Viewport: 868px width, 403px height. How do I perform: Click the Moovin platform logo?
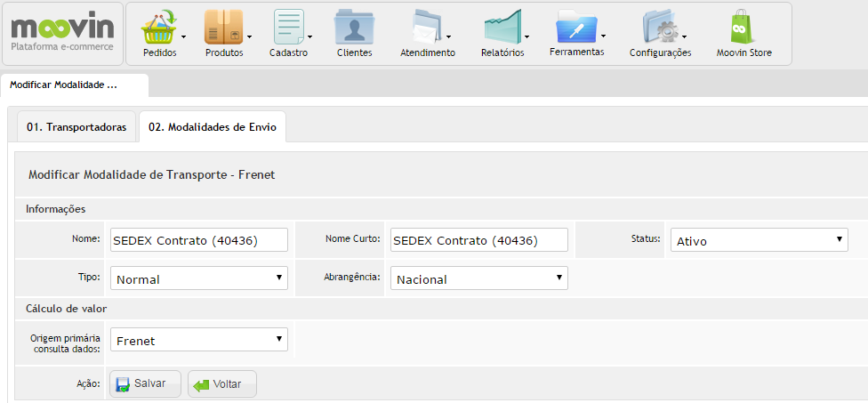coord(62,33)
